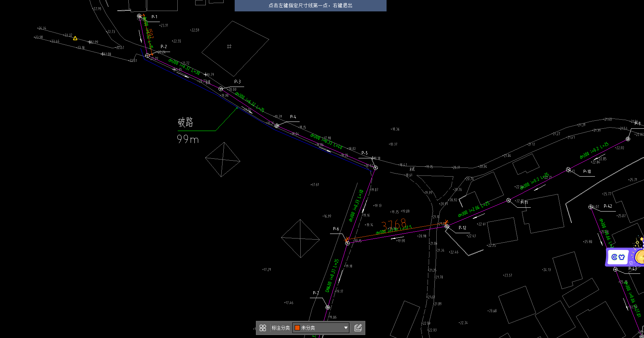Click the orange 3768 dimension value

(394, 224)
